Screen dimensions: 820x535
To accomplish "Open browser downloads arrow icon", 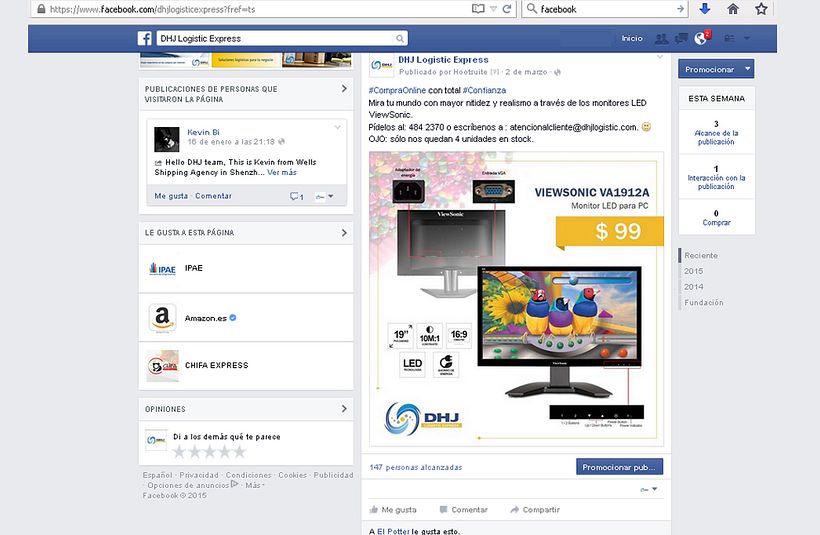I will (704, 8).
